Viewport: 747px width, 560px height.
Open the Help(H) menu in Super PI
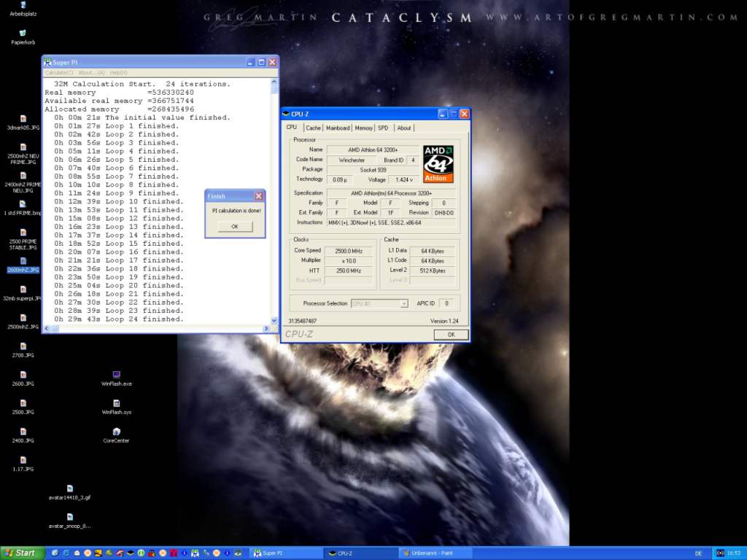point(119,72)
